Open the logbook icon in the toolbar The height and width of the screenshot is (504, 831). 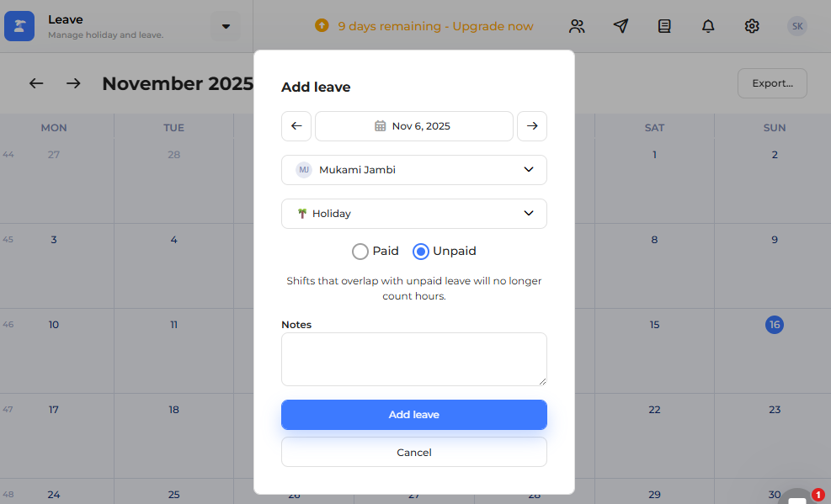[x=664, y=26]
